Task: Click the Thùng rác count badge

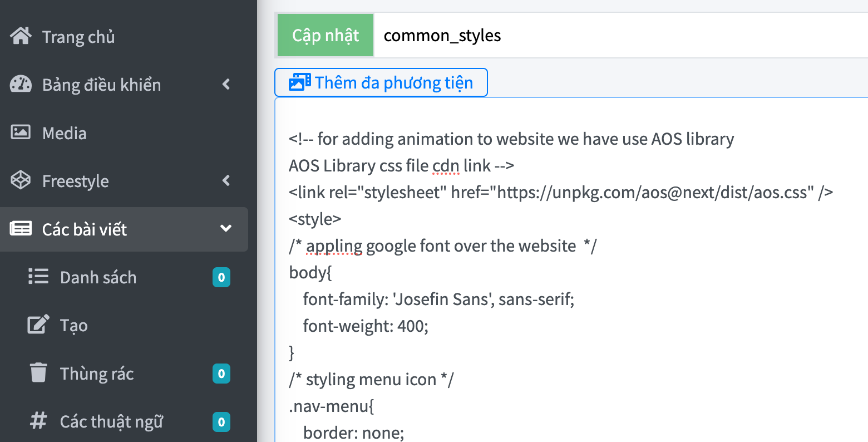Action: [x=221, y=373]
